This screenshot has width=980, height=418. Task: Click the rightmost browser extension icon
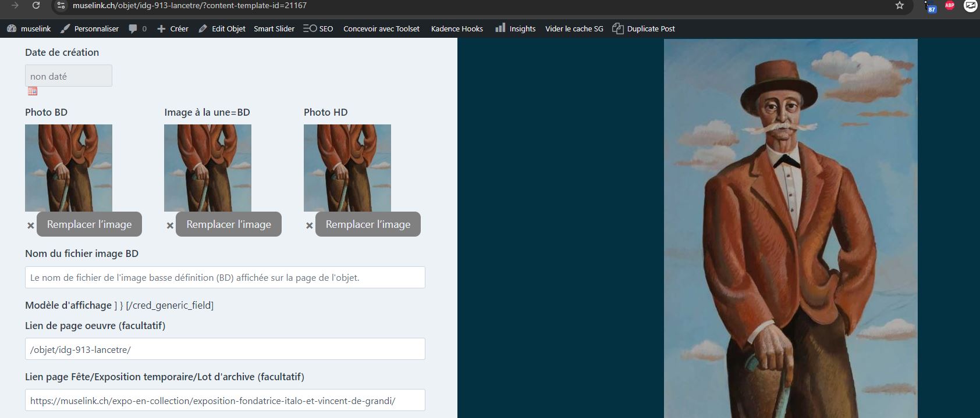[971, 5]
